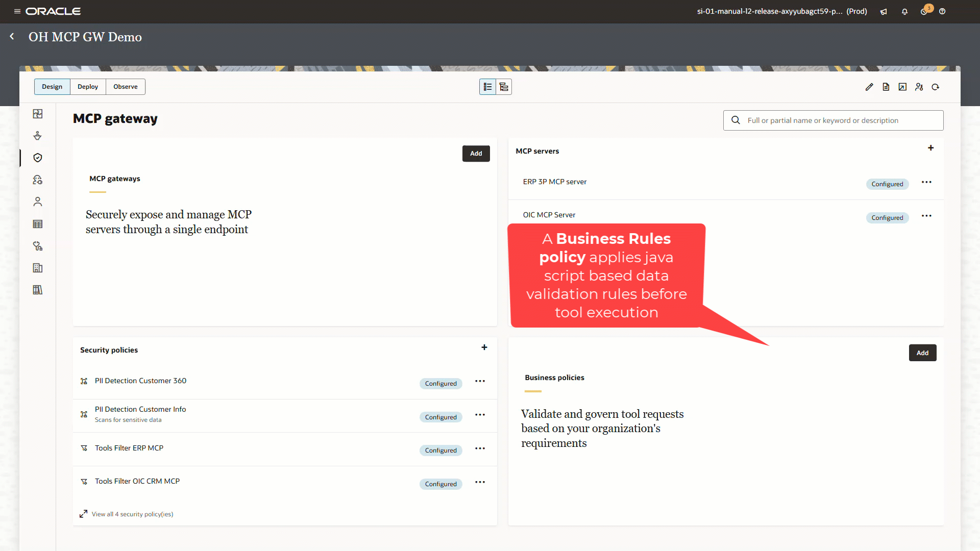Click the PII Detection Customer Info policy icon
The image size is (980, 551).
(x=84, y=414)
